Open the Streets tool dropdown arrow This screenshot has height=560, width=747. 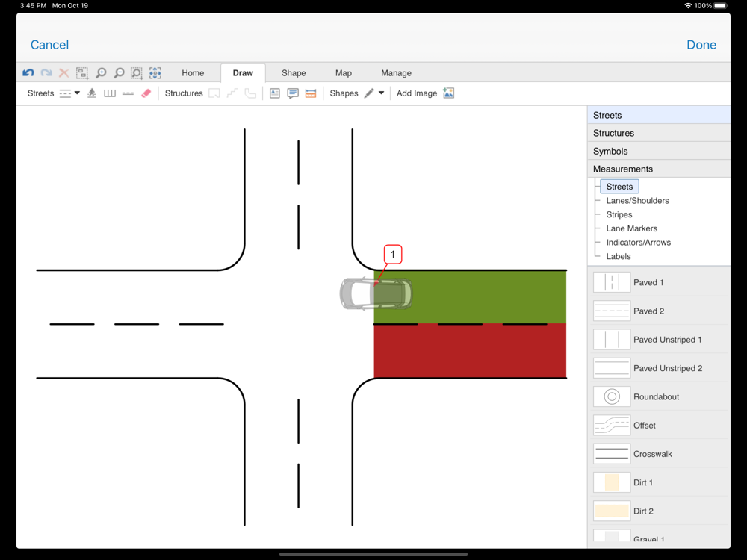[77, 93]
